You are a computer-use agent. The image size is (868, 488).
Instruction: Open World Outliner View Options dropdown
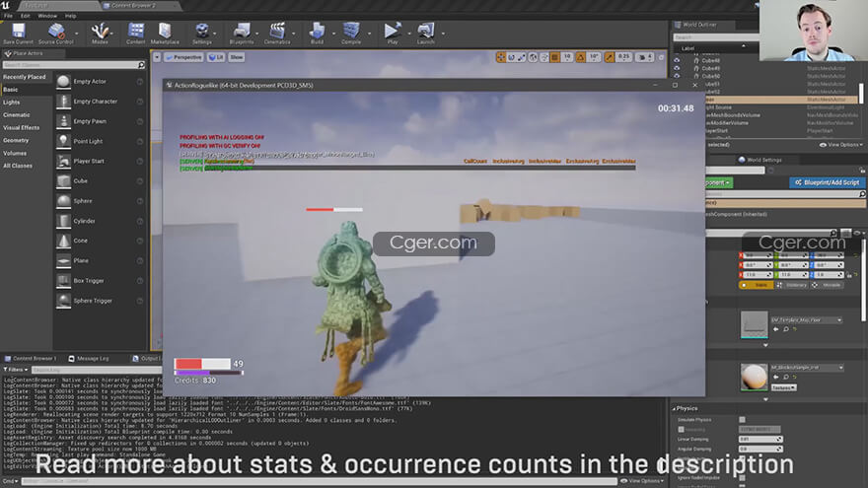coord(840,144)
